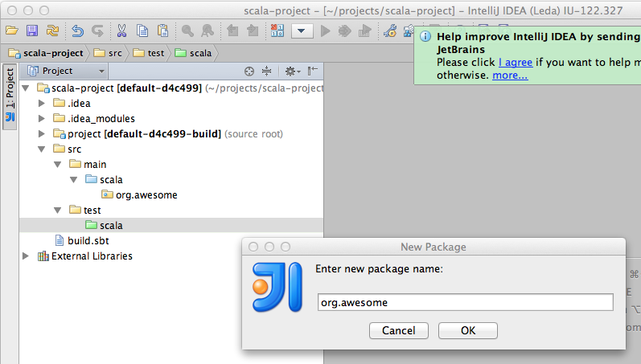This screenshot has width=641, height=364.
Task: Click scroll-from-source target icon in Project panel
Action: click(x=249, y=71)
